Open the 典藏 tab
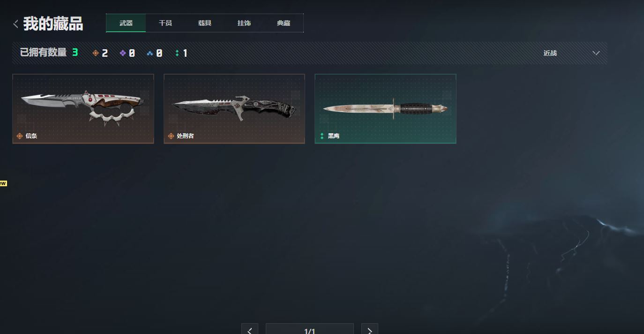The image size is (644, 334). pos(284,23)
